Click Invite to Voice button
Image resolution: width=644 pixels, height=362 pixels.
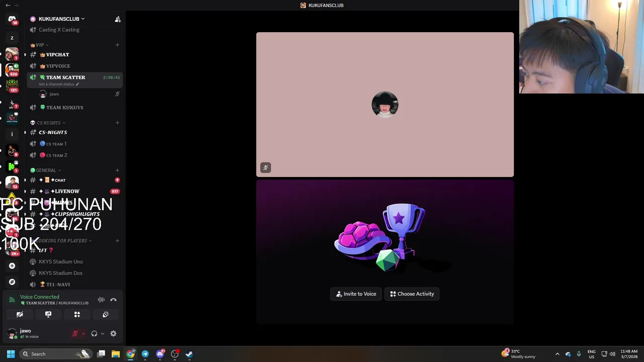pos(356,294)
